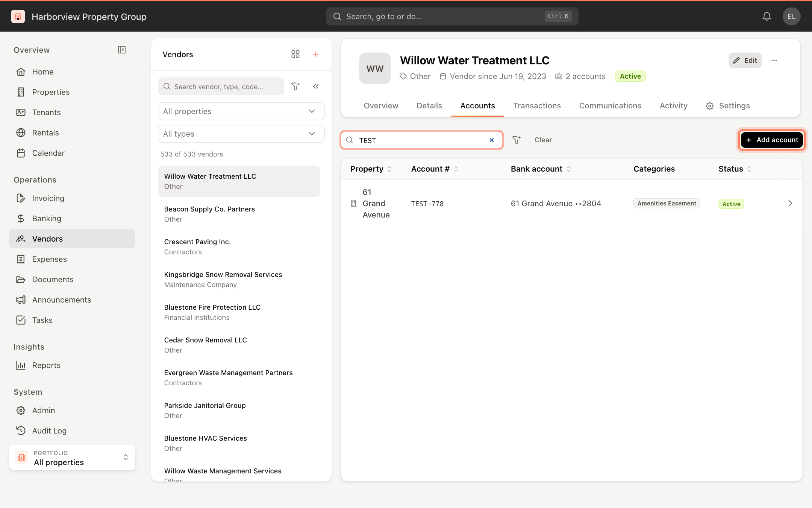The width and height of the screenshot is (812, 508).
Task: Click the Edit vendor button
Action: [745, 61]
